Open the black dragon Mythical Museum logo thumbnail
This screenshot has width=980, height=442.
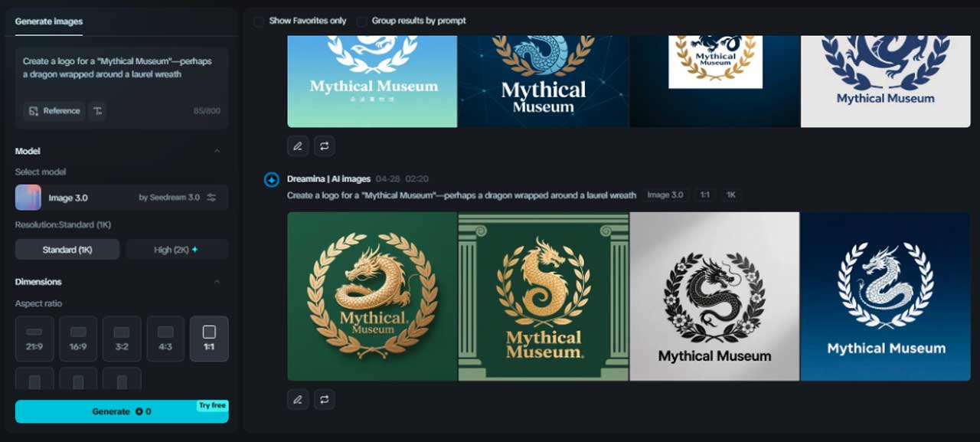[x=714, y=296]
